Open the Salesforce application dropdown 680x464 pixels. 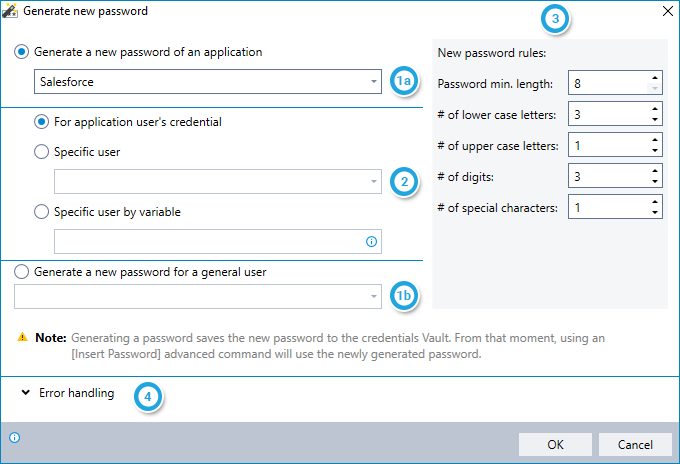(372, 81)
